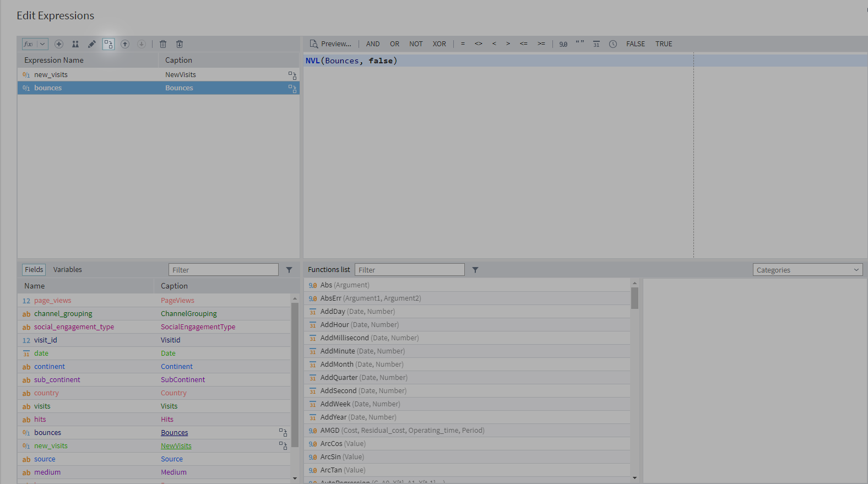
Task: Insert the not-equal operator
Action: [479, 44]
